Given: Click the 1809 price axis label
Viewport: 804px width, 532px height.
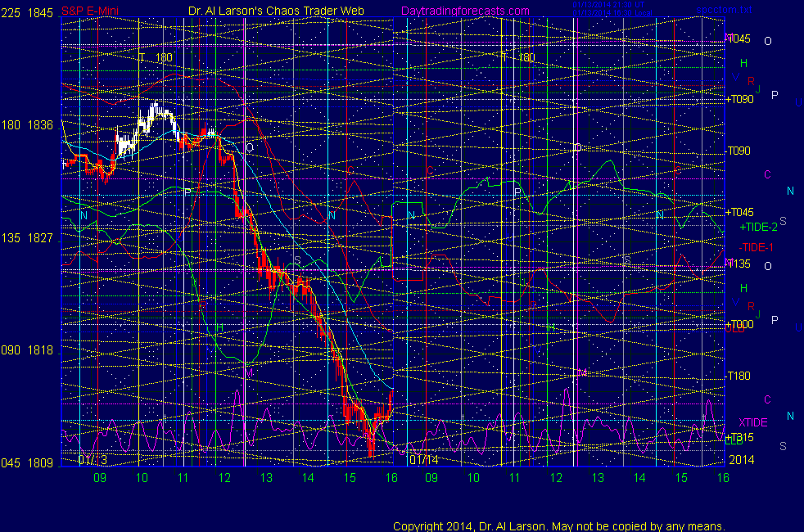Looking at the screenshot, I should (40, 462).
